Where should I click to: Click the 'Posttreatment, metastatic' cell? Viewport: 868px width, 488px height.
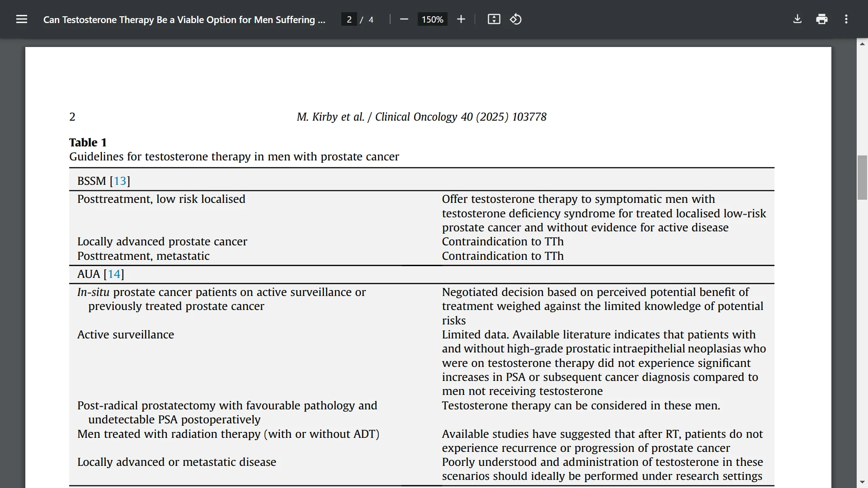pyautogui.click(x=143, y=256)
